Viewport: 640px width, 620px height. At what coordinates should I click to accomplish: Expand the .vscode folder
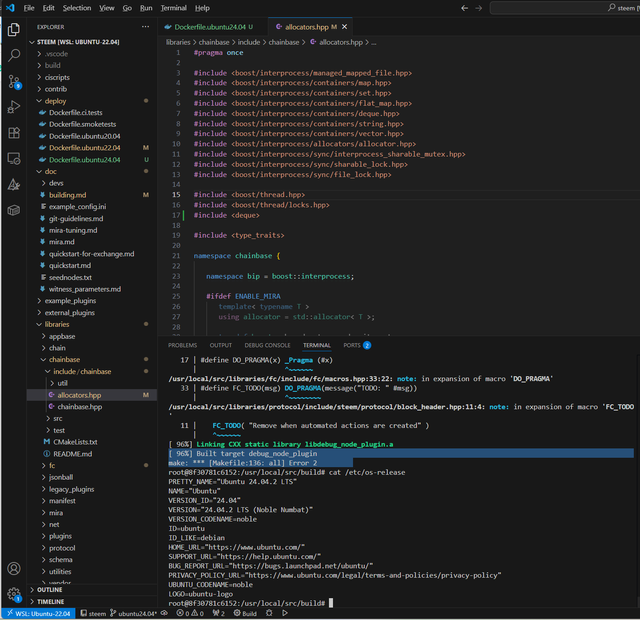[x=56, y=54]
